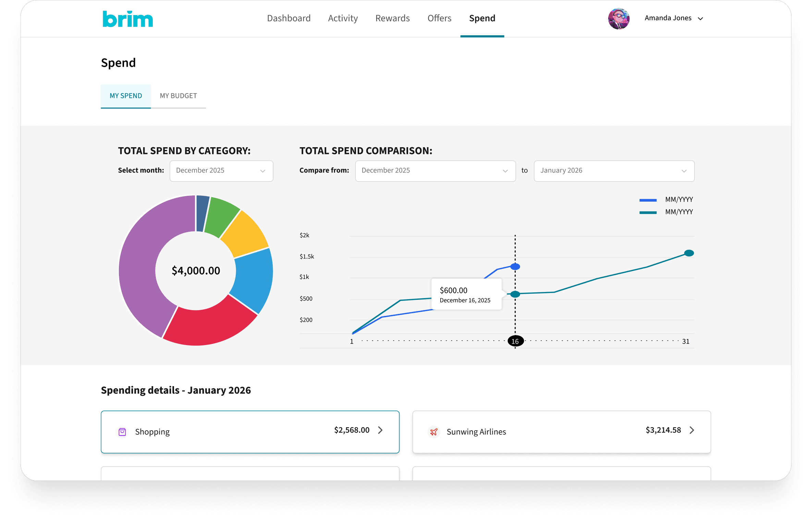Click the brim logo
Screen dimensions: 812x522
coord(127,19)
